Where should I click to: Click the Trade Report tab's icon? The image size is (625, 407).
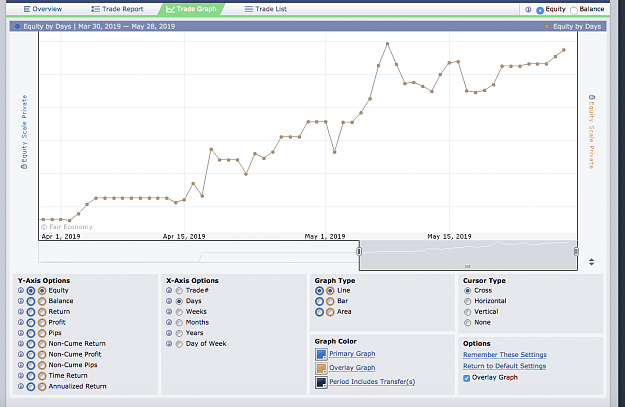coord(95,9)
